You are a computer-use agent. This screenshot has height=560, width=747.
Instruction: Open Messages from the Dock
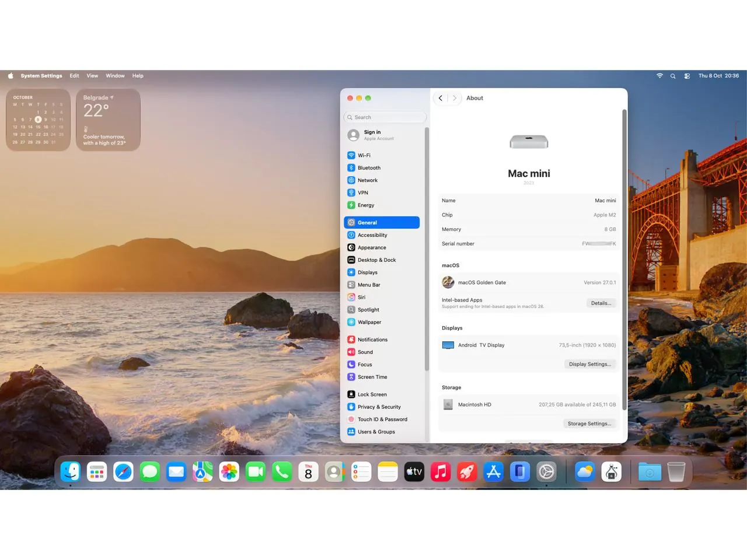[150, 472]
